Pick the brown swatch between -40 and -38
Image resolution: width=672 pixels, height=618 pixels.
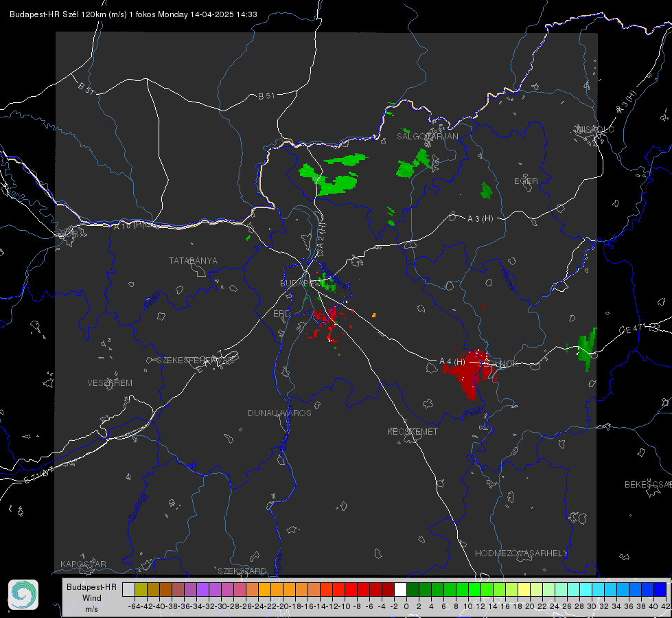(165, 589)
